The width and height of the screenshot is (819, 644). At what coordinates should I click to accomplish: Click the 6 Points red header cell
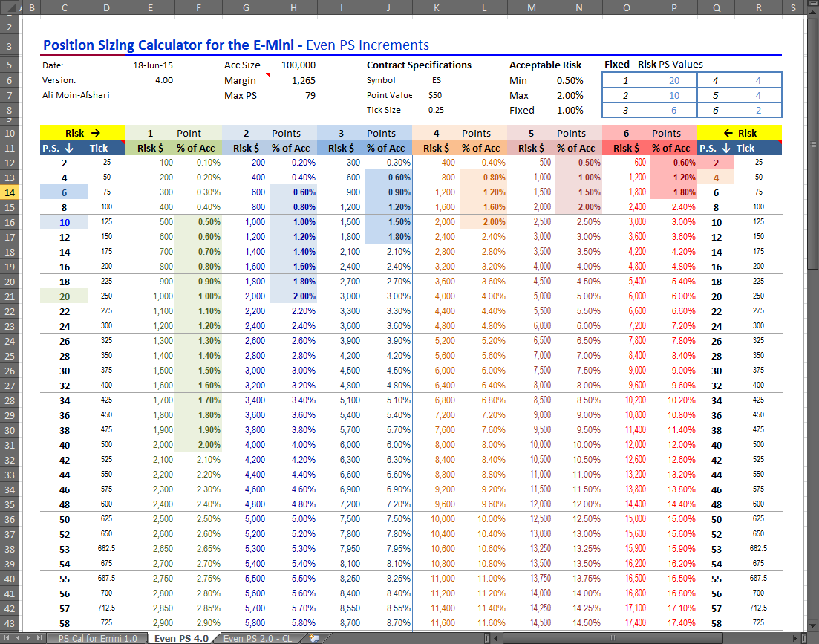[x=650, y=133]
